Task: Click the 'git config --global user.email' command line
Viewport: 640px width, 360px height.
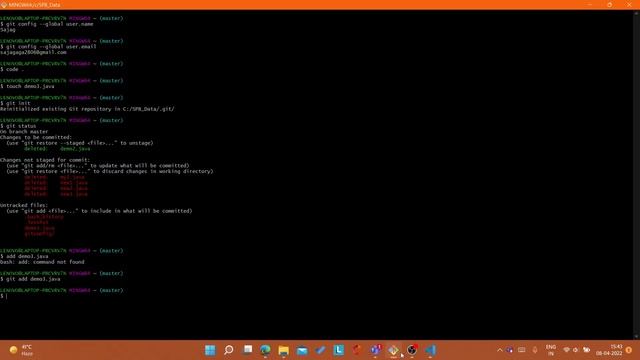Action: tap(49, 47)
